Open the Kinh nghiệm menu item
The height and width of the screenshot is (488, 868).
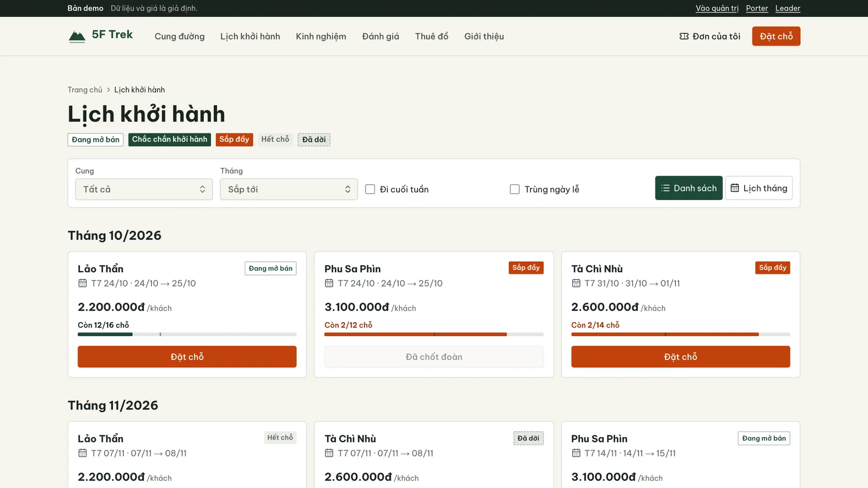(x=321, y=36)
